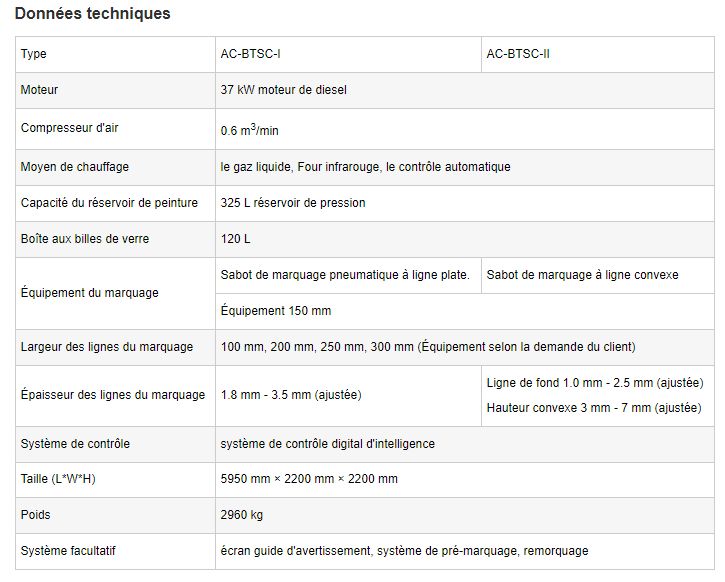
Task: Select the "325 L réservoir de pression" cell
Action: 293,203
